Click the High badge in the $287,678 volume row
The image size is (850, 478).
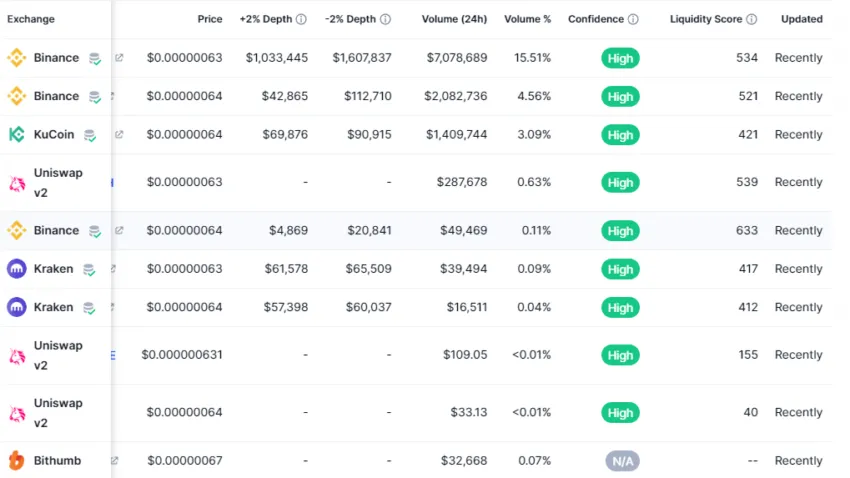620,183
